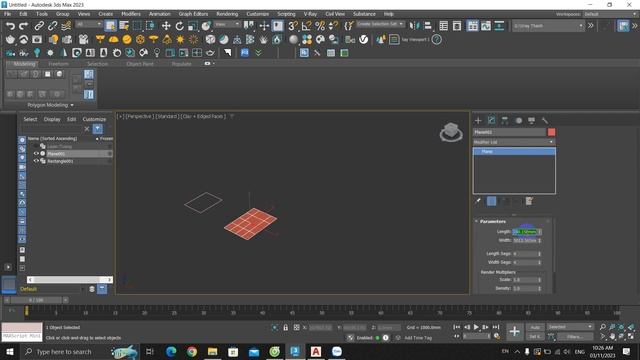The height and width of the screenshot is (360, 640).
Task: Click the Scene Explorer horizontal scrollbar
Action: click(70, 280)
